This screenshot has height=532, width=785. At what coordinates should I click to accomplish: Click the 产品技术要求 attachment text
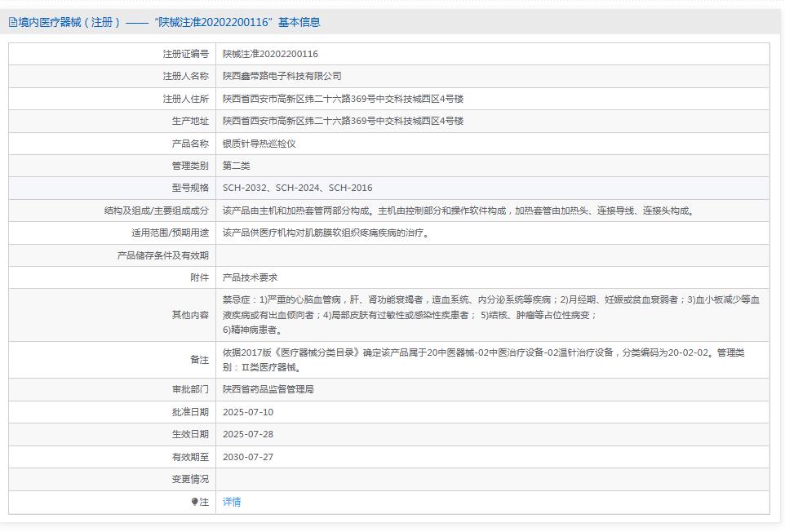pyautogui.click(x=246, y=276)
